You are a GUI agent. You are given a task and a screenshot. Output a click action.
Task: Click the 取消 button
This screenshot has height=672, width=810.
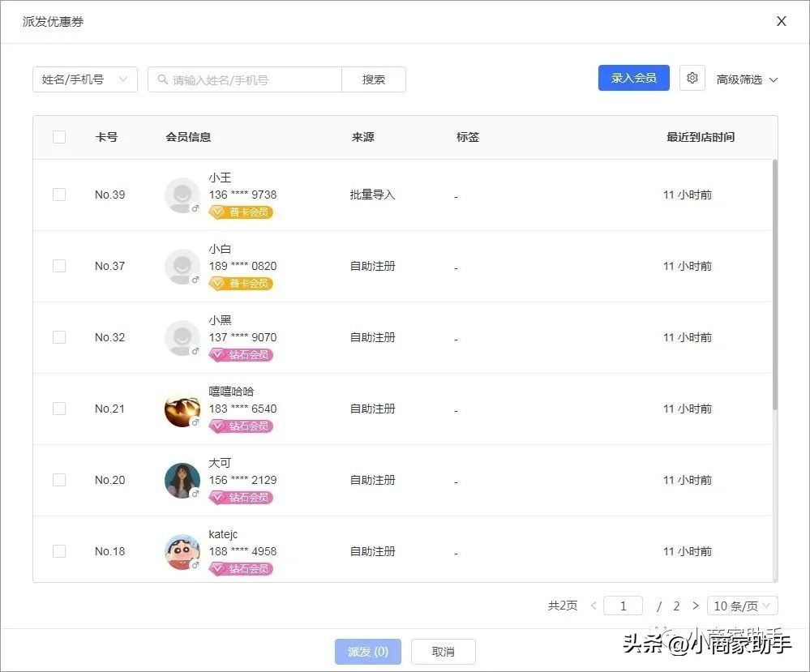point(443,652)
